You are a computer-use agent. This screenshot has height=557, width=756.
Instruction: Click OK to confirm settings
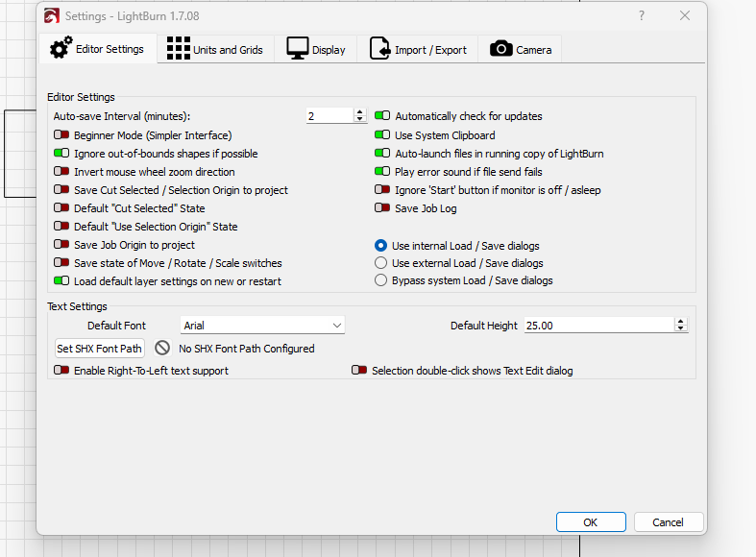(x=591, y=522)
